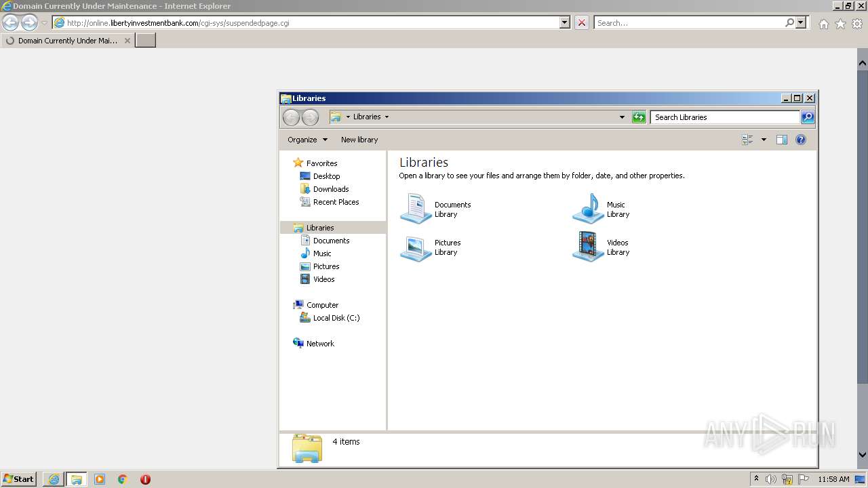Open the Organize dropdown menu
868x488 pixels.
307,140
